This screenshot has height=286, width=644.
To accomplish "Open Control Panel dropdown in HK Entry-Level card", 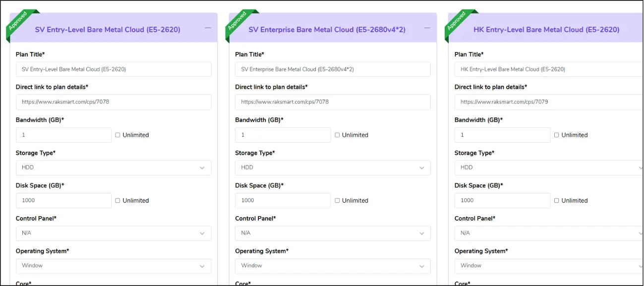I will click(x=549, y=233).
